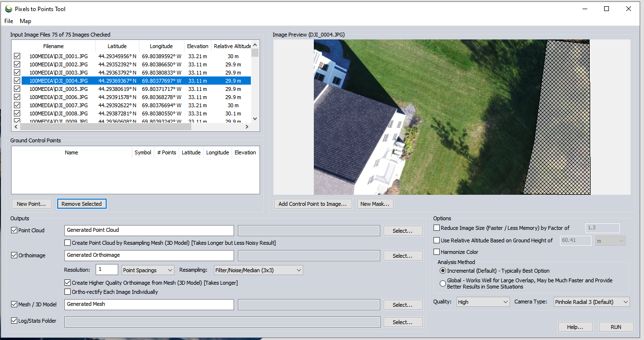Uncheck the DJI_0001.JPG image checkbox
This screenshot has width=644, height=340.
coord(17,56)
